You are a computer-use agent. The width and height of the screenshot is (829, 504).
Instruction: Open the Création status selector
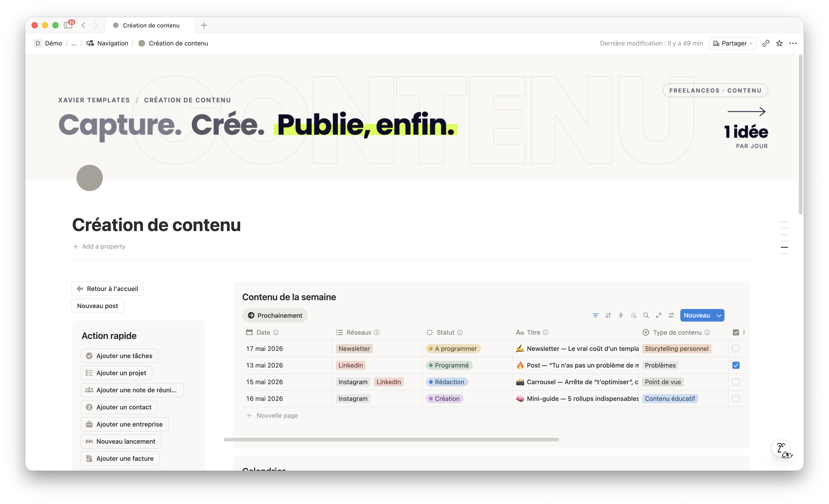tap(444, 399)
